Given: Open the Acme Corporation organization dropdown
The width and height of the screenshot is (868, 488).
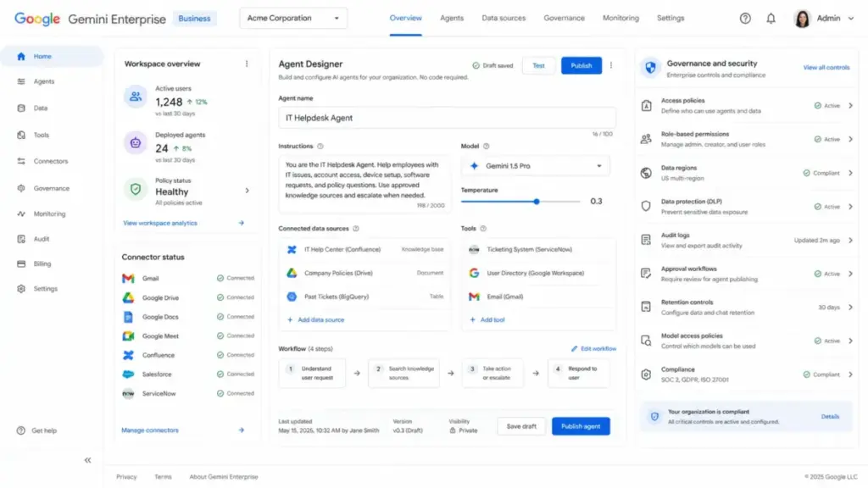Looking at the screenshot, I should click(x=293, y=19).
